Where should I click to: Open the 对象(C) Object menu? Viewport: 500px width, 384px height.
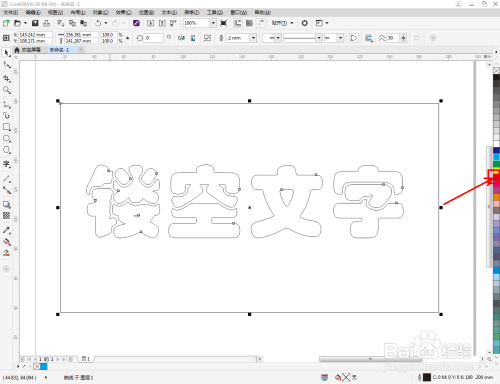pyautogui.click(x=100, y=12)
